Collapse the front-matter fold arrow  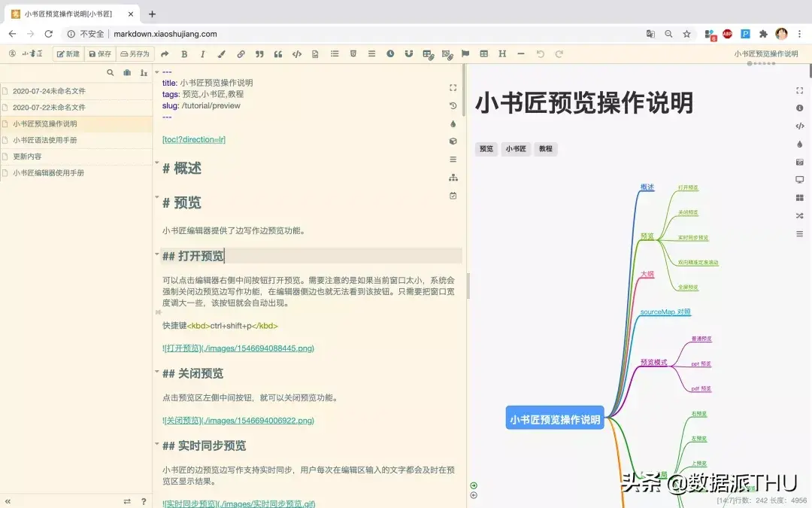point(157,72)
